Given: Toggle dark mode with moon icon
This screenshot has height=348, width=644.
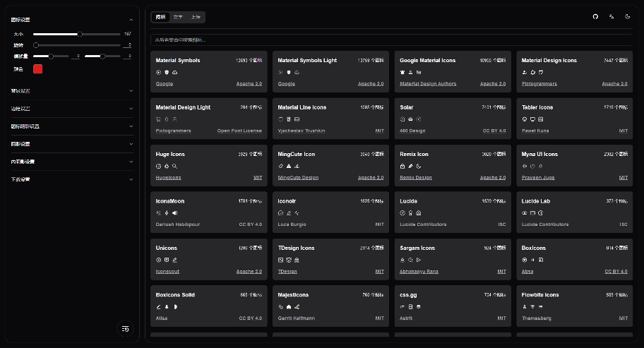Looking at the screenshot, I should click(x=628, y=16).
